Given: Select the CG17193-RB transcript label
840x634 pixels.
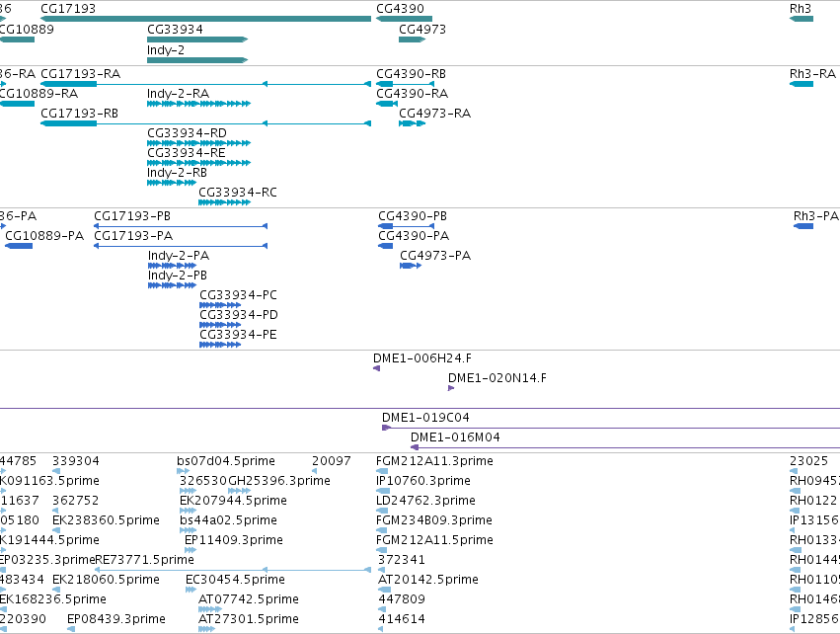Looking at the screenshot, I should tap(79, 114).
